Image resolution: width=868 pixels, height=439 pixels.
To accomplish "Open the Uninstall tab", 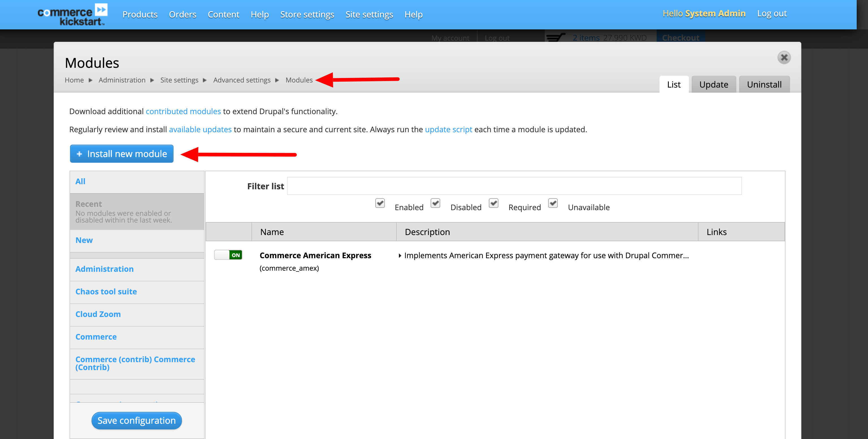I will 764,84.
